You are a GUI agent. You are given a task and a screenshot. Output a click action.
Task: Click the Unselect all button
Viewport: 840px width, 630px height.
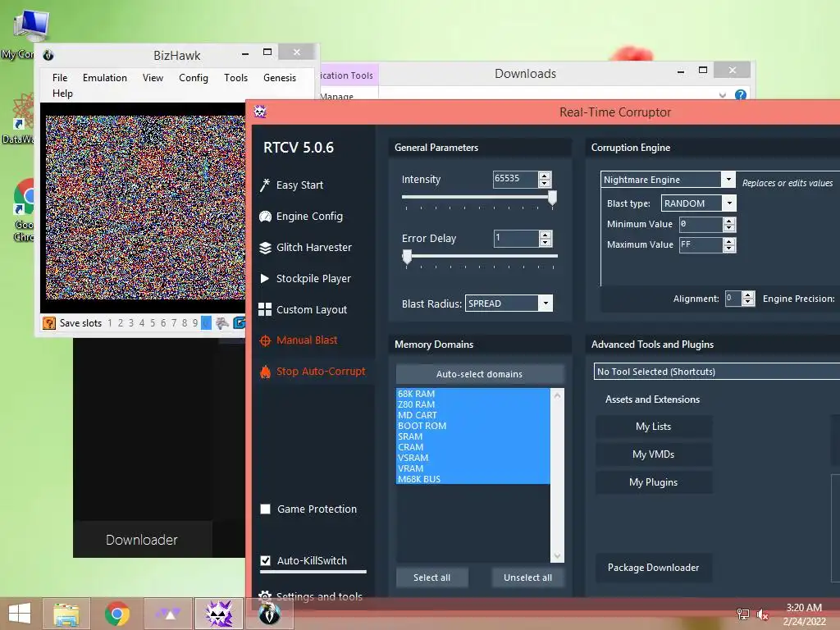[x=527, y=577]
